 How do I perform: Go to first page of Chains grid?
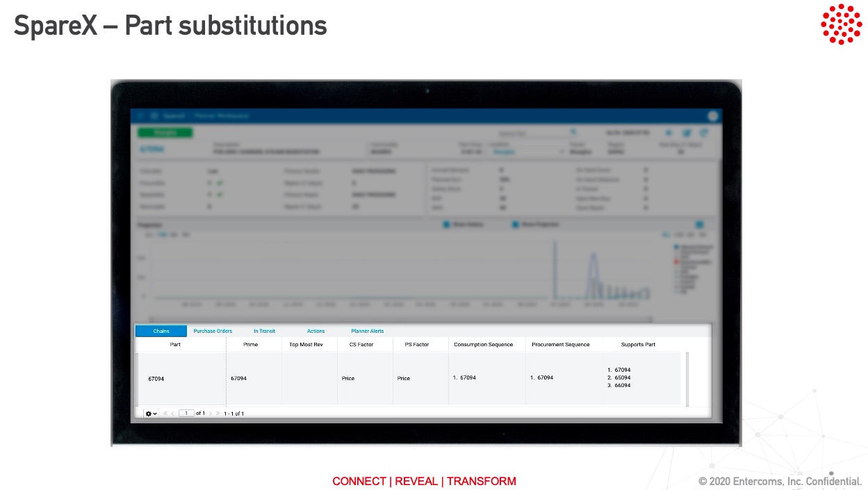(x=165, y=414)
